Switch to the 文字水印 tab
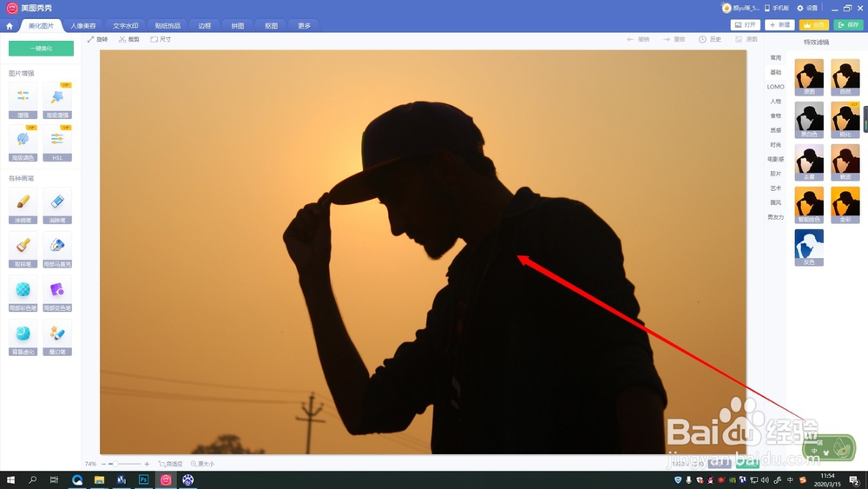The height and width of the screenshot is (489, 868). pos(126,25)
